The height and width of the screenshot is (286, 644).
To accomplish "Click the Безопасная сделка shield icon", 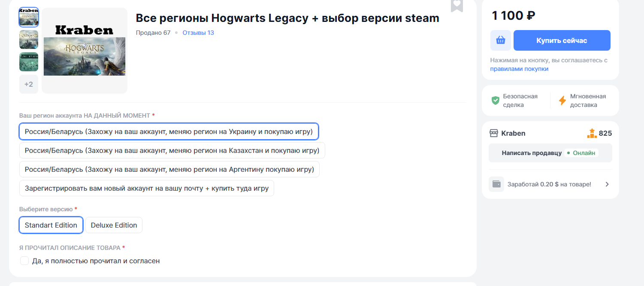I will [x=496, y=100].
